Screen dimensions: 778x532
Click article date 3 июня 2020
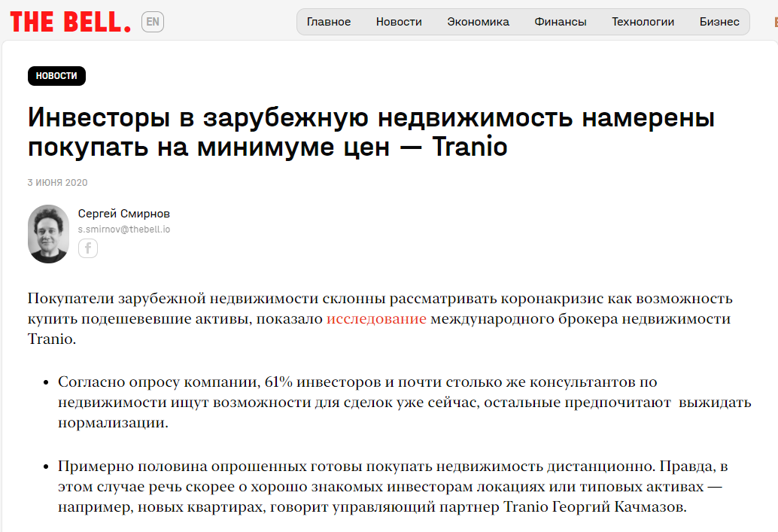pos(57,183)
